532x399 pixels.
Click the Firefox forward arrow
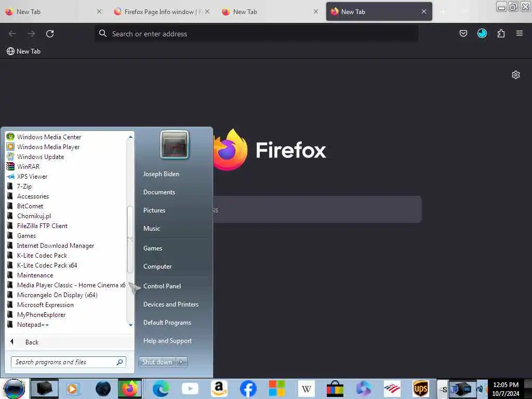(31, 34)
